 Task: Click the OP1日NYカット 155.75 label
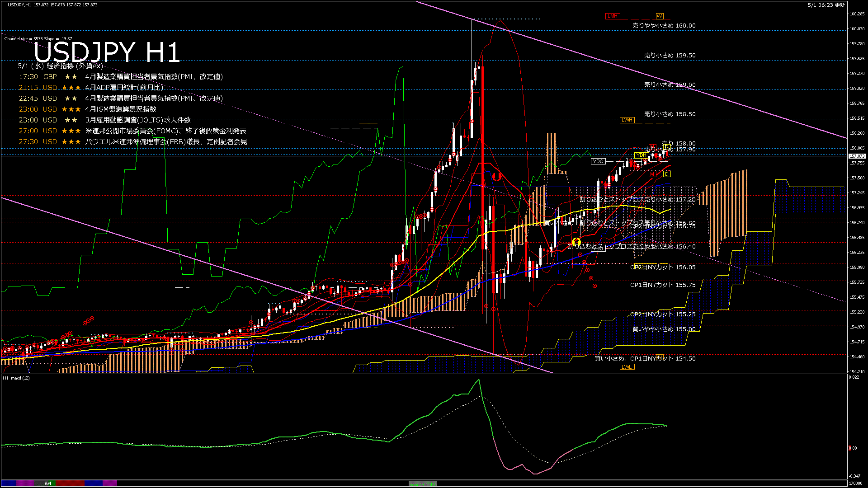click(x=663, y=285)
